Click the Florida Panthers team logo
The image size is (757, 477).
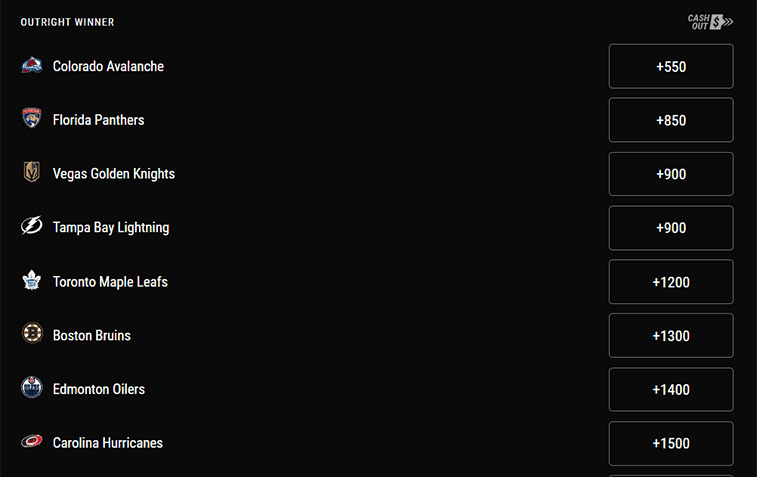click(x=32, y=120)
